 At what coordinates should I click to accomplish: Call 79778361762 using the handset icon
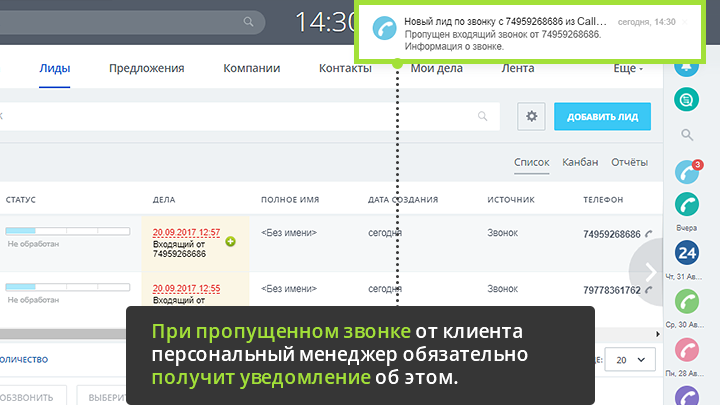click(x=649, y=290)
